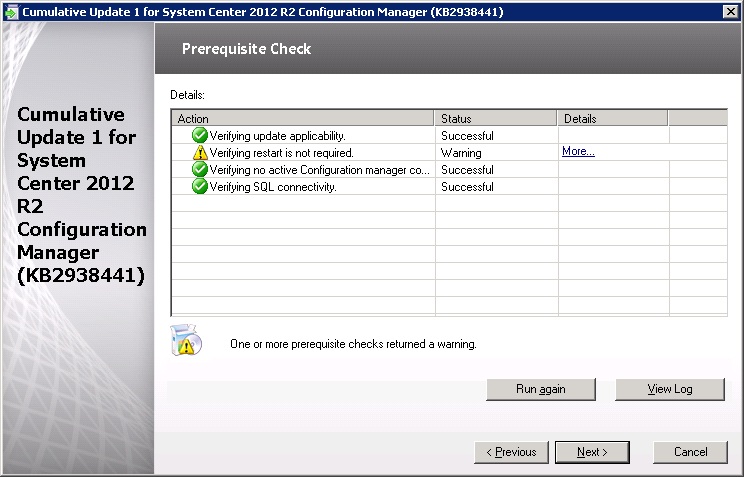The image size is (744, 477).
Task: Open the View Log button
Action: [669, 389]
